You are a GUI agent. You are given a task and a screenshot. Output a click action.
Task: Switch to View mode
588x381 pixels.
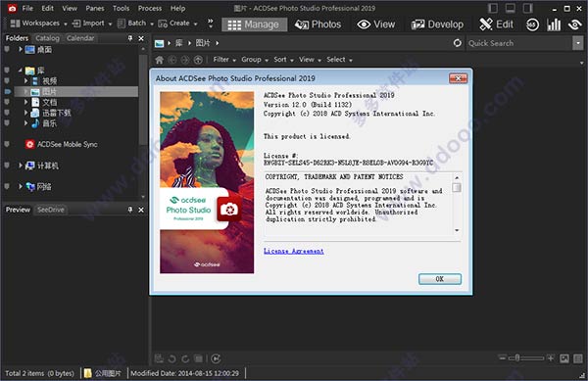(x=376, y=24)
